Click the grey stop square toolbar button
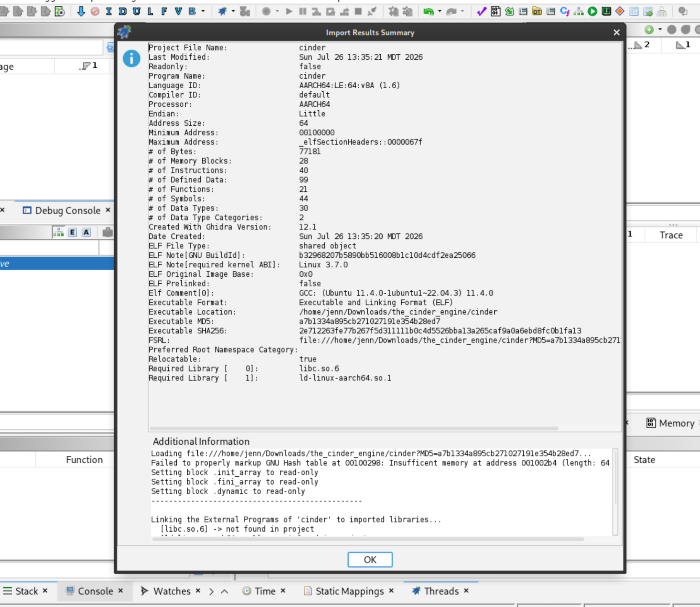This screenshot has width=700, height=607. [358, 11]
